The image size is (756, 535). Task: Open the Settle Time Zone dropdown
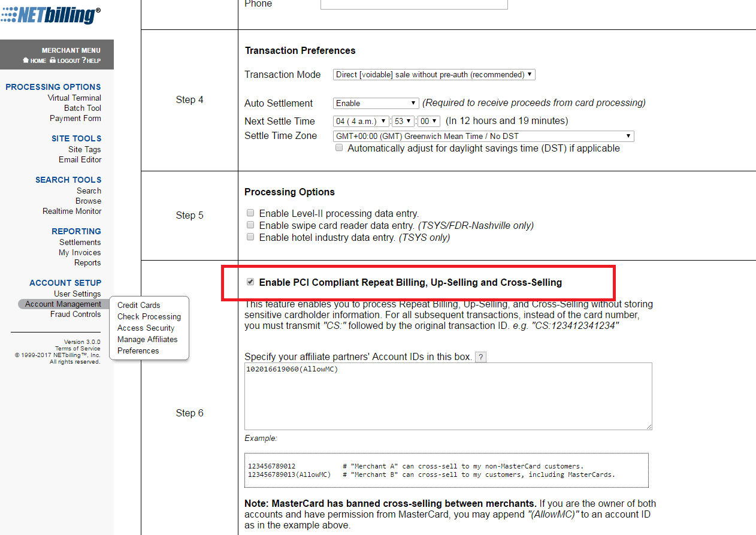[483, 135]
